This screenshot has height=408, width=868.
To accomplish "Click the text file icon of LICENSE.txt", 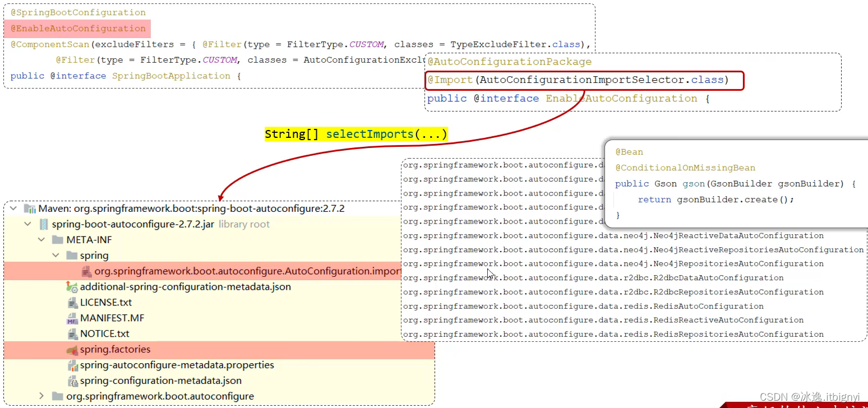I will (72, 303).
